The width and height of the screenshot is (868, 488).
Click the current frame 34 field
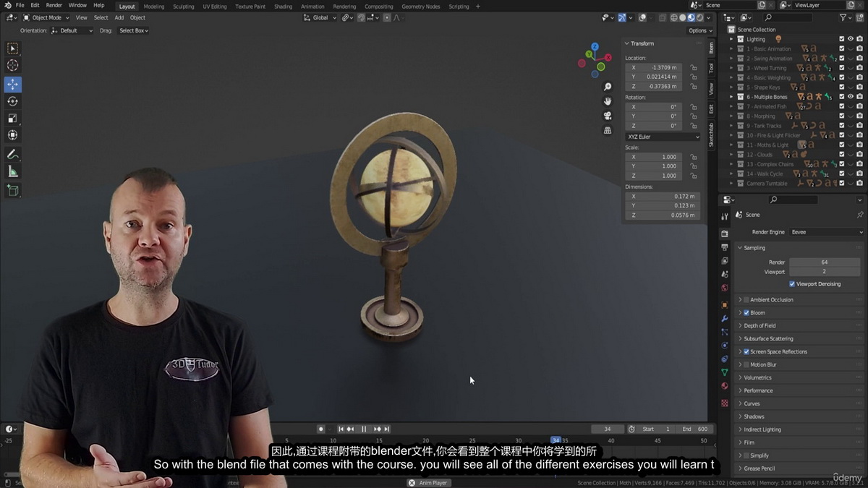[x=608, y=429]
